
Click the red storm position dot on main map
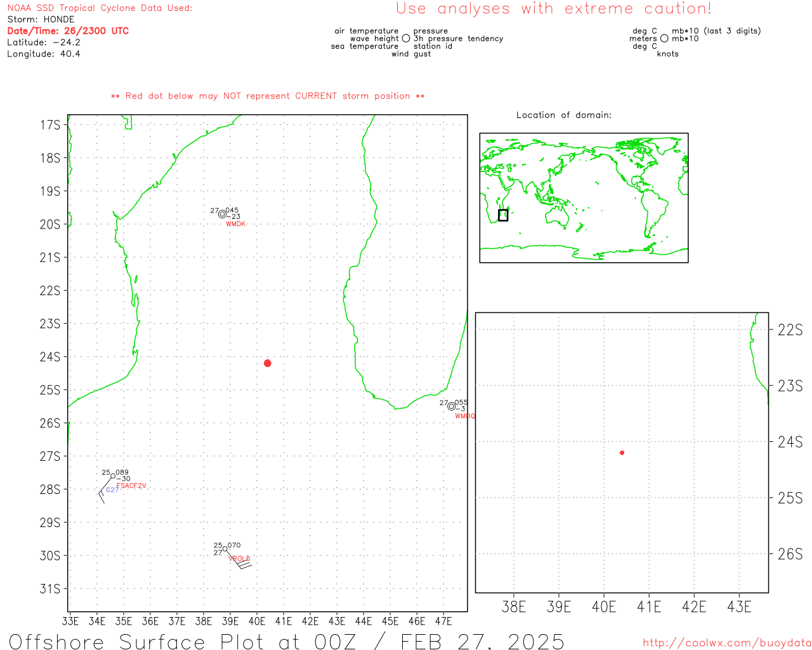pyautogui.click(x=267, y=363)
